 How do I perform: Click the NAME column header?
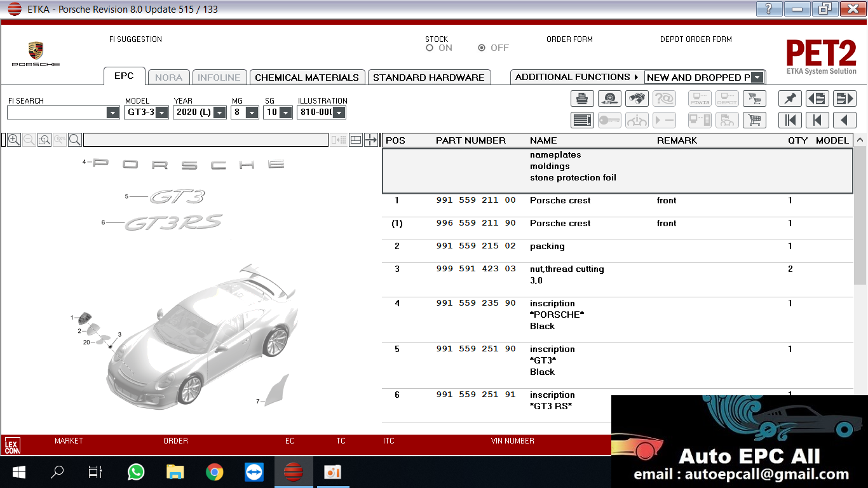point(543,140)
